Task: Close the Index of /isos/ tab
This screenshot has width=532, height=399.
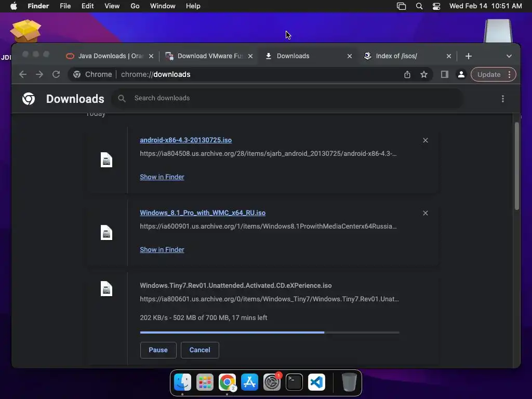Action: point(448,56)
